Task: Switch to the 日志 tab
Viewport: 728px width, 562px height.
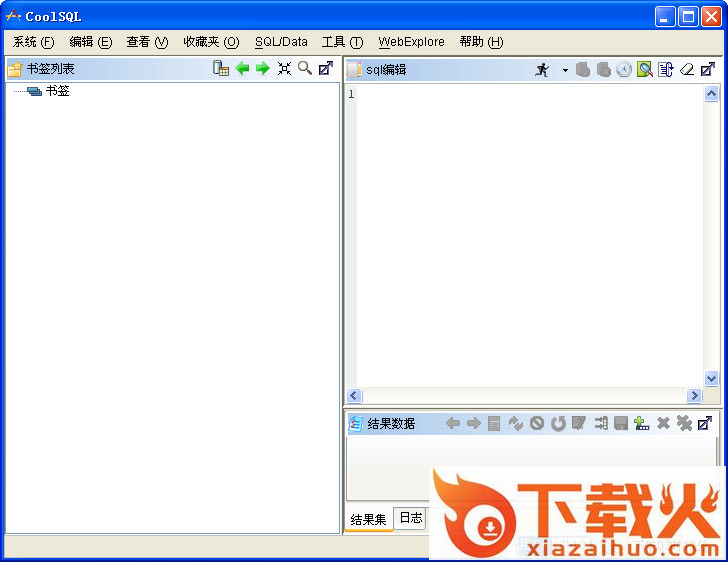Action: coord(410,518)
